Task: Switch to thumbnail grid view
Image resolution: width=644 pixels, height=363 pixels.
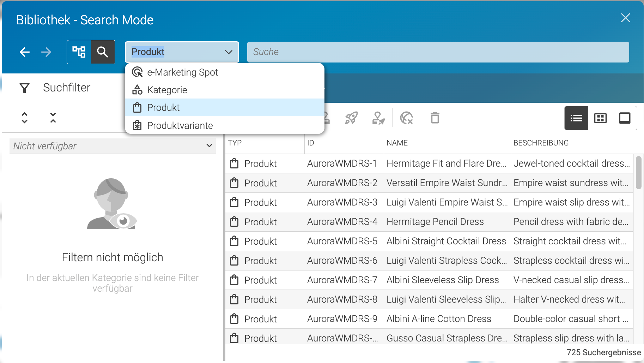Action: (x=600, y=118)
